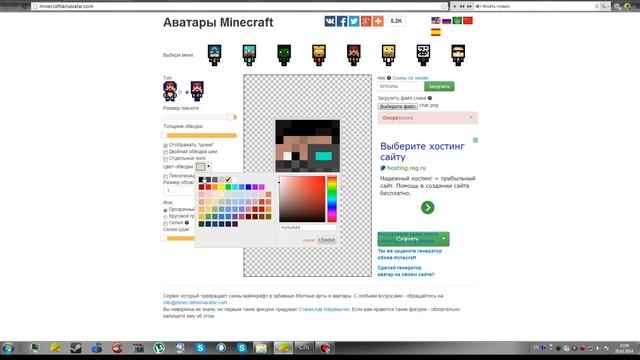Choose the green creeper sample skin

point(284,55)
